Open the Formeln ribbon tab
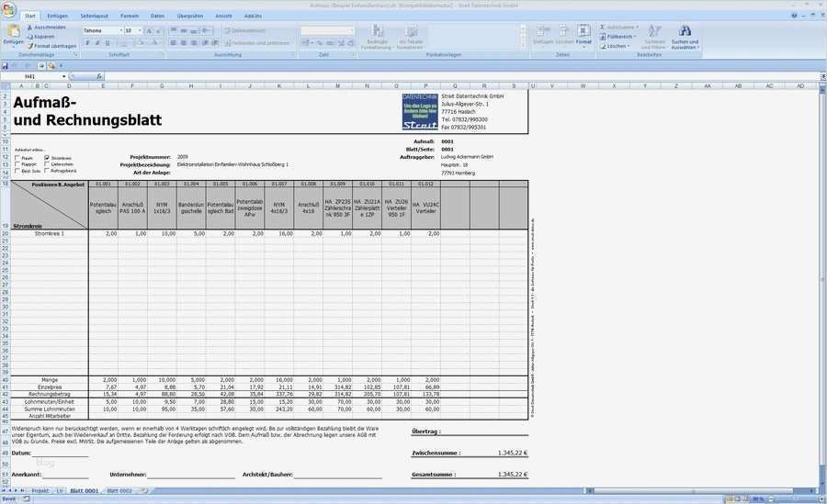The height and width of the screenshot is (504, 827). [x=130, y=17]
